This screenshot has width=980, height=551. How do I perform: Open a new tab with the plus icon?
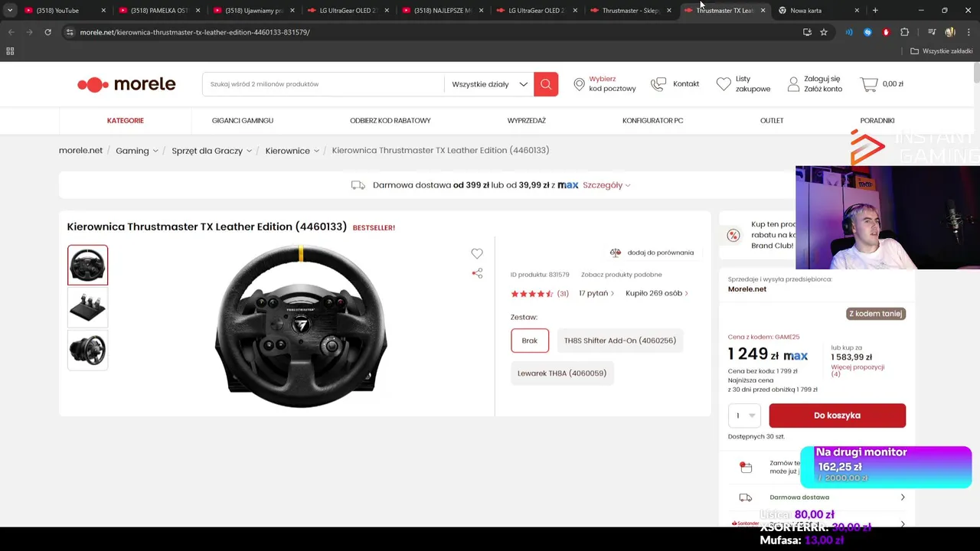point(875,11)
